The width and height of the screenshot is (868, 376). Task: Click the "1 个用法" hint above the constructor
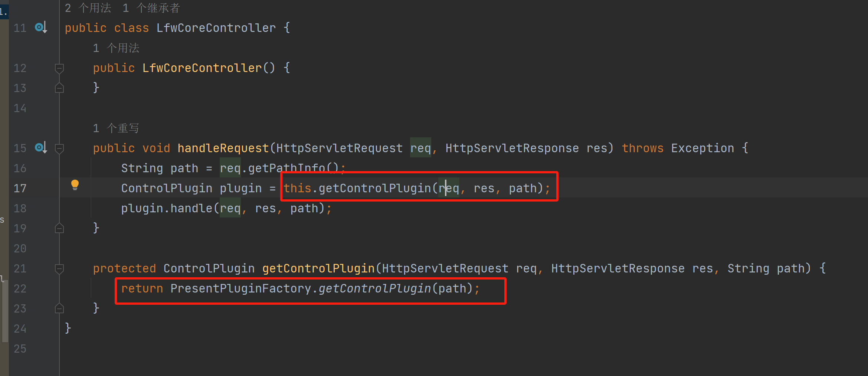(116, 48)
